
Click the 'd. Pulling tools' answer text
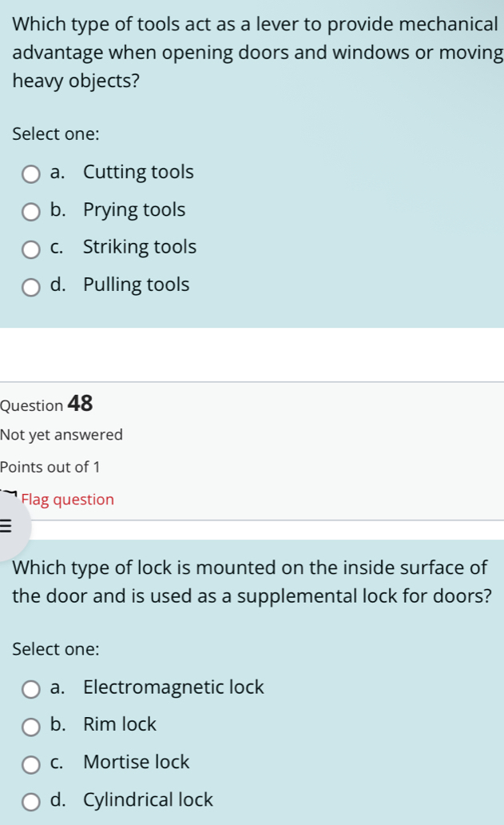click(x=120, y=285)
